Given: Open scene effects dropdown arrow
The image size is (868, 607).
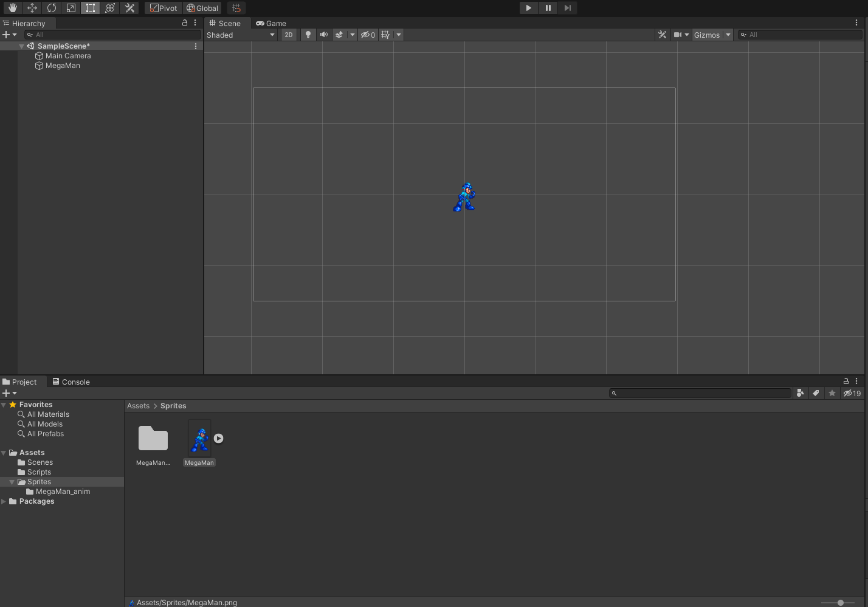Looking at the screenshot, I should point(352,35).
